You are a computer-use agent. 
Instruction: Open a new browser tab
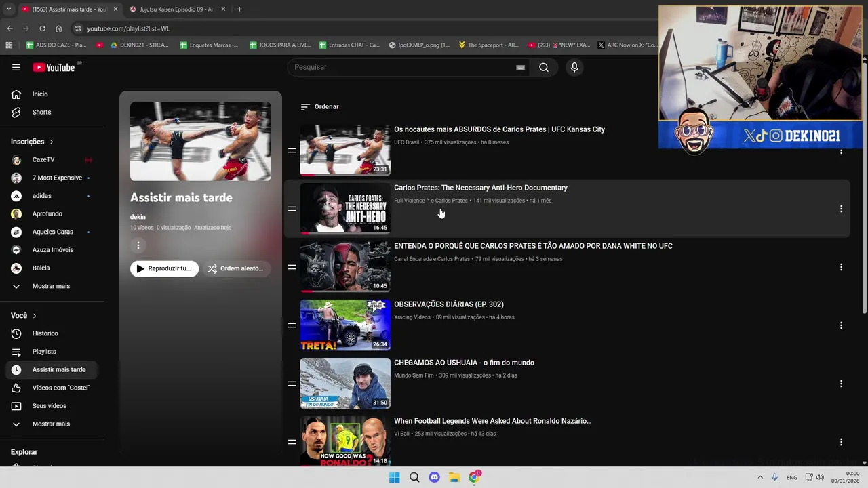[239, 9]
